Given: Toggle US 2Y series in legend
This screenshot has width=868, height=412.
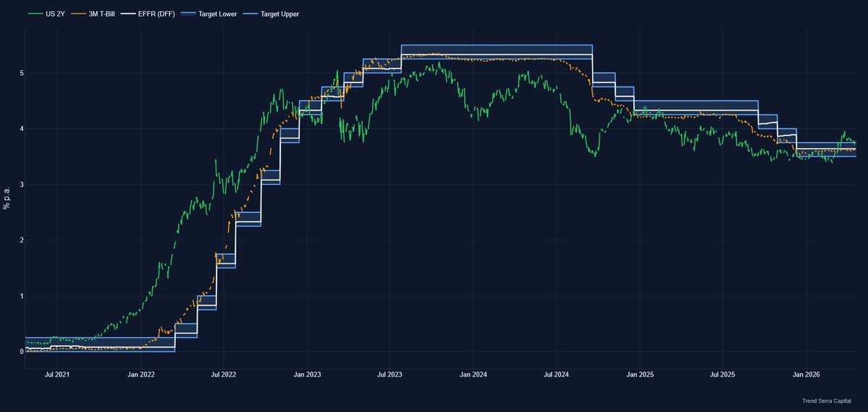Looking at the screenshot, I should pos(55,14).
